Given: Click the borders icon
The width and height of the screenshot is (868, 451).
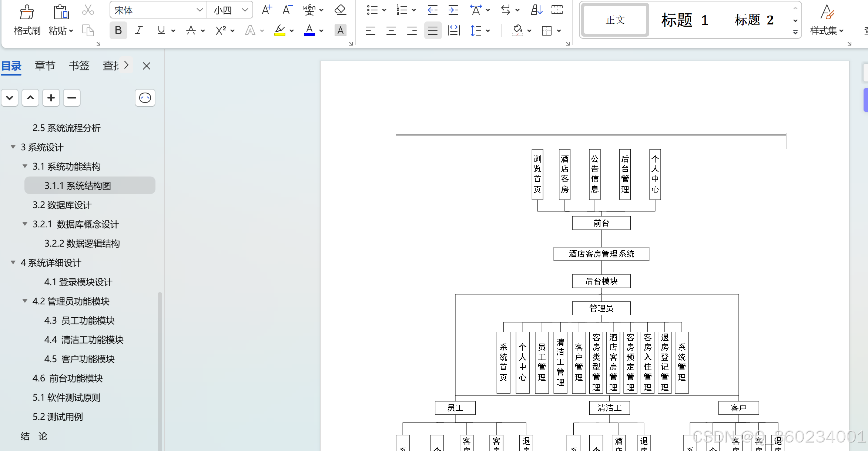Looking at the screenshot, I should pos(546,30).
